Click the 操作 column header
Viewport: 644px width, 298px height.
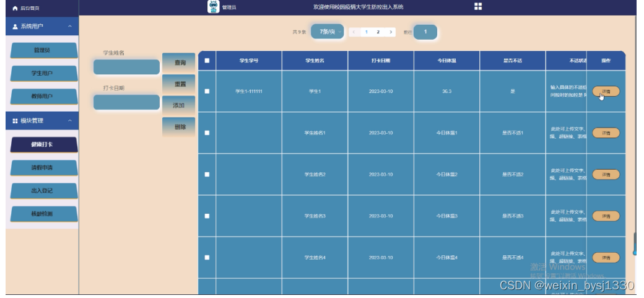(x=606, y=61)
